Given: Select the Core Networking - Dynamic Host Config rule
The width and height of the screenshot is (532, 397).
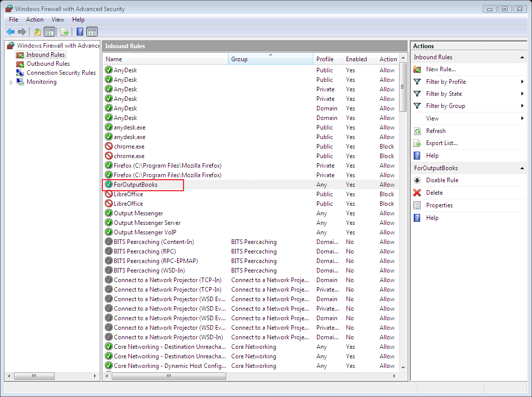Looking at the screenshot, I should [x=250, y=366].
